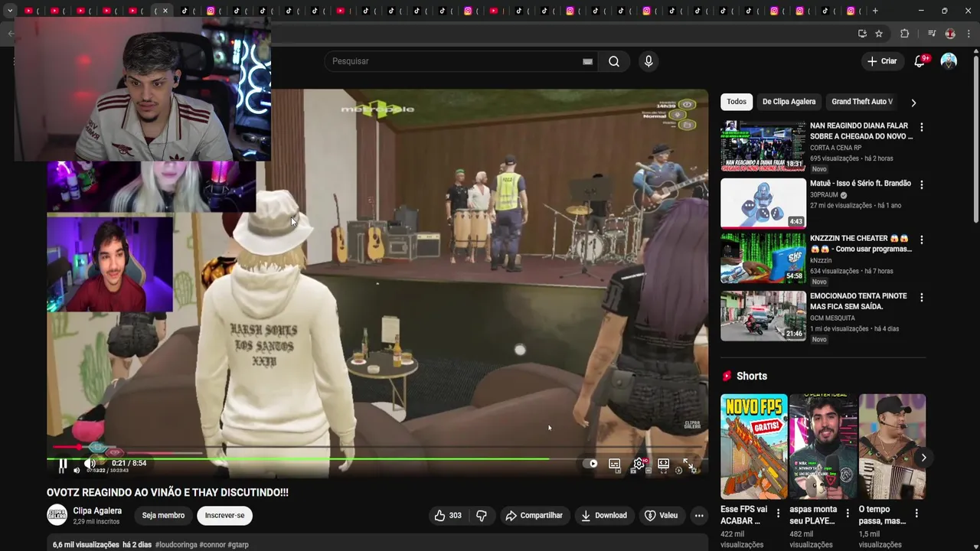Pause the video with the pause button

(x=63, y=464)
